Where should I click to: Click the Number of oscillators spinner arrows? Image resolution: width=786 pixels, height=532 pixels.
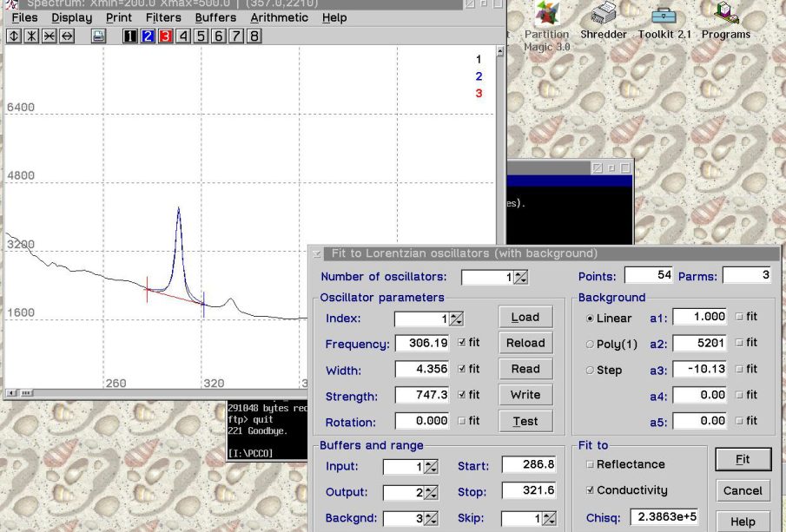point(520,278)
